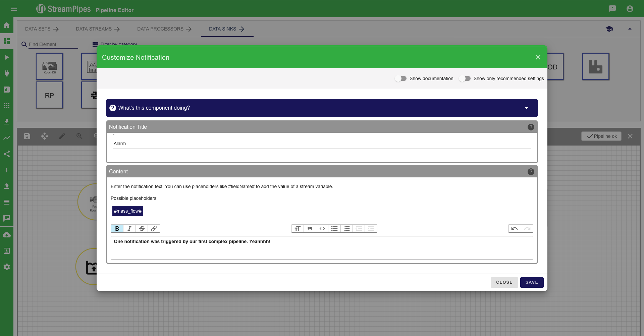
Task: Undo the last editor change
Action: [x=515, y=229]
